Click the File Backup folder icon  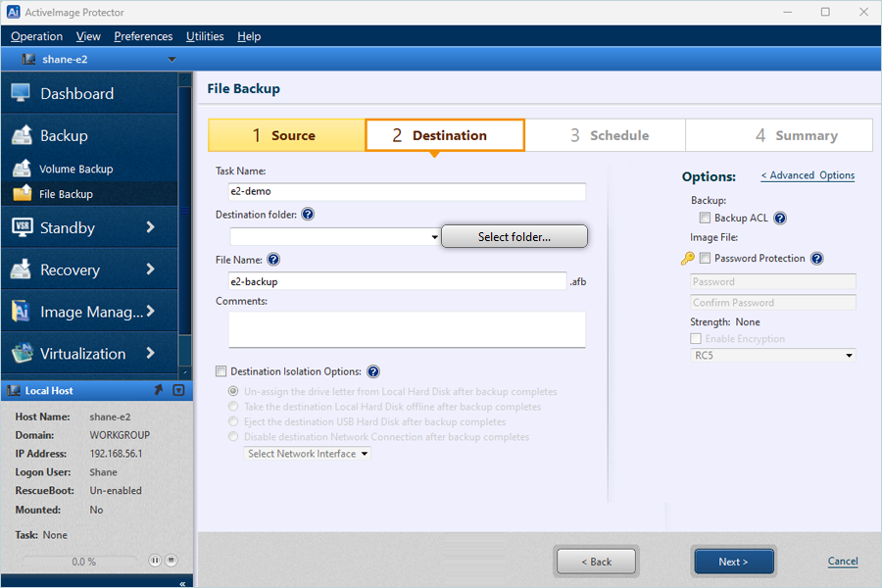pos(23,193)
